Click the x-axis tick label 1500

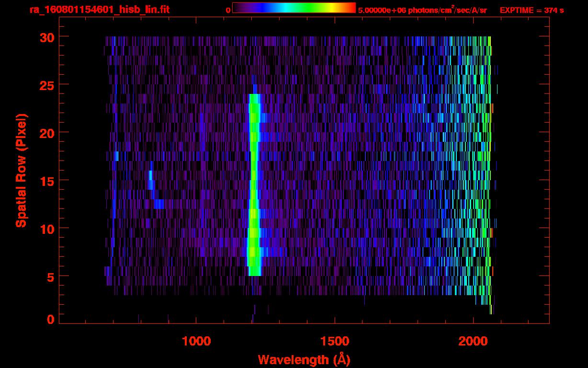click(x=335, y=341)
